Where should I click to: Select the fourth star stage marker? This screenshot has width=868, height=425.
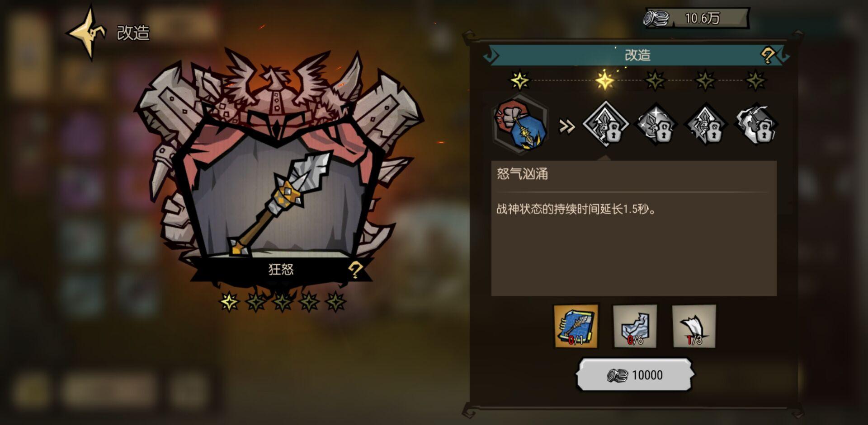705,81
